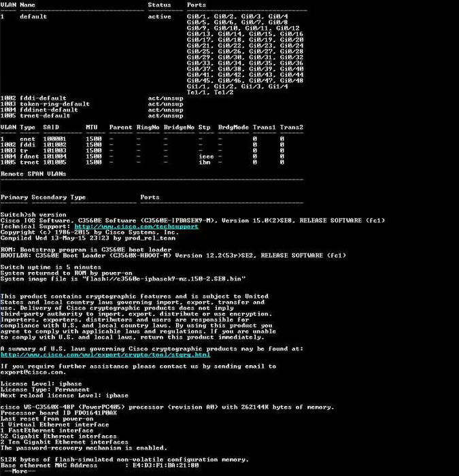
Task: Click the 'default' VLAN name
Action: (x=33, y=16)
